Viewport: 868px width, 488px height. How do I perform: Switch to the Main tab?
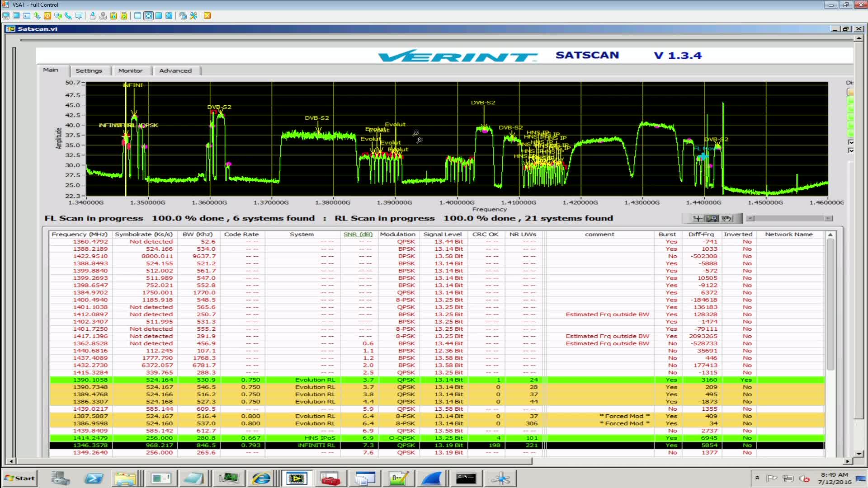point(51,70)
